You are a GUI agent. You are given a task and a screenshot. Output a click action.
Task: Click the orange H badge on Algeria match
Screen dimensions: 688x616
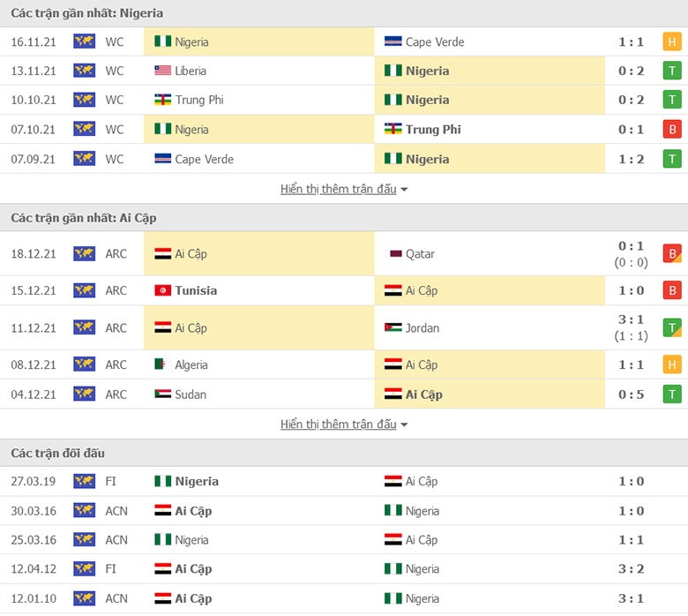672,364
